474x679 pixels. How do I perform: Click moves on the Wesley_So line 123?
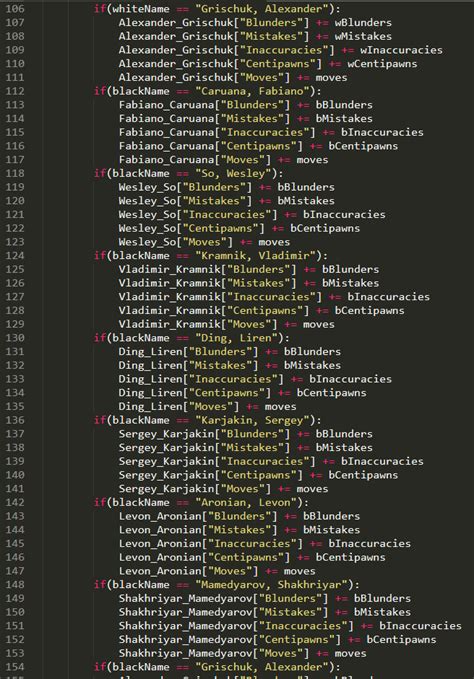(x=274, y=242)
